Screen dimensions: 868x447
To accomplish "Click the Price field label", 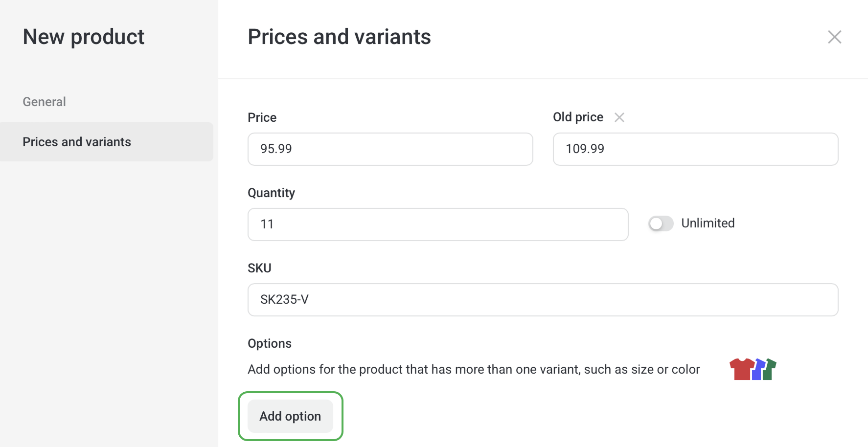I will [x=262, y=117].
